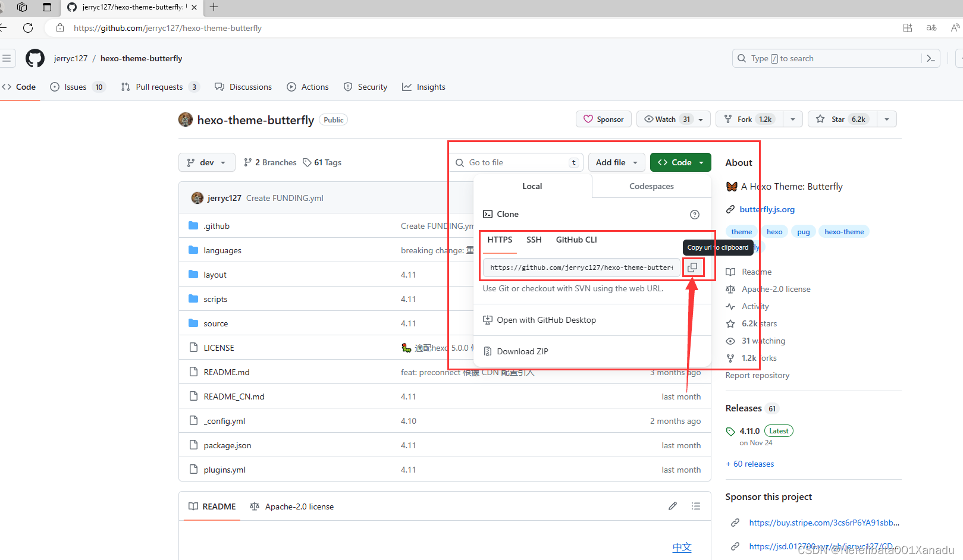Open README_CN.md file
Viewport: 963px width, 560px height.
coord(234,397)
